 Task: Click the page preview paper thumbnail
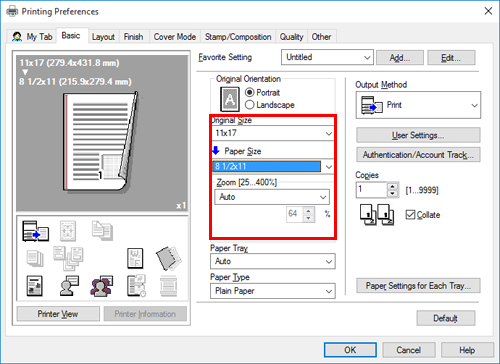[100, 142]
